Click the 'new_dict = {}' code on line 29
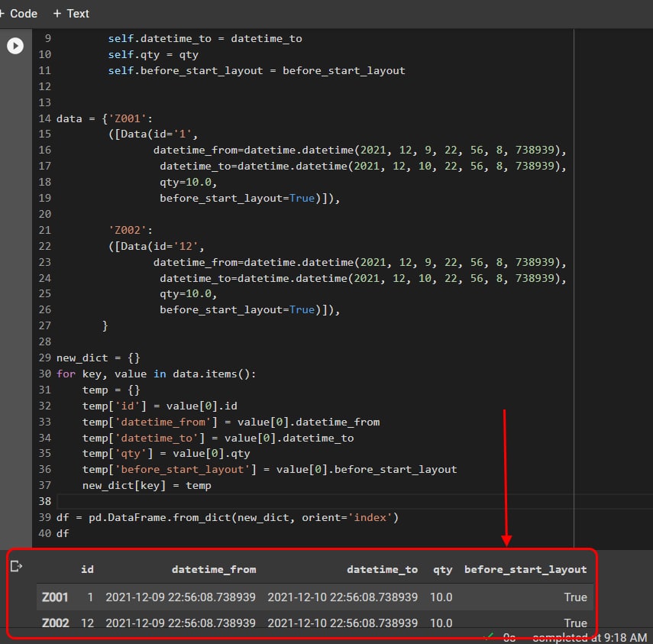The width and height of the screenshot is (653, 644). (x=98, y=358)
